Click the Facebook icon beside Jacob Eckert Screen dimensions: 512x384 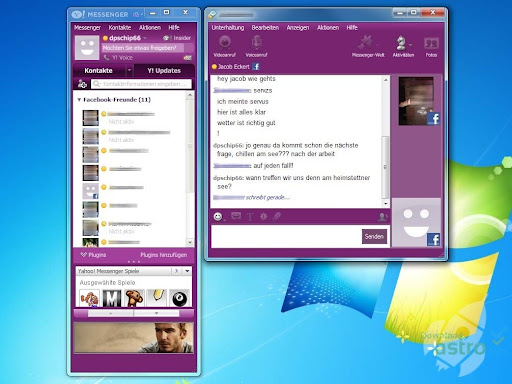pos(256,66)
